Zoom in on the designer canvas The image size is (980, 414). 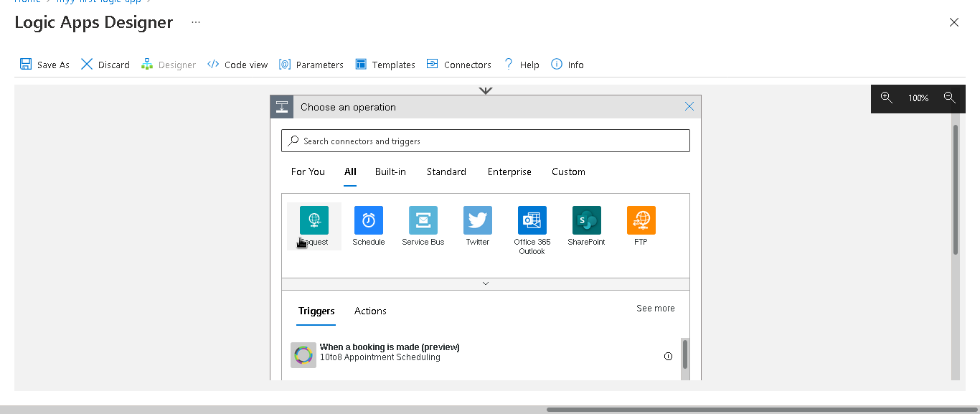[887, 98]
